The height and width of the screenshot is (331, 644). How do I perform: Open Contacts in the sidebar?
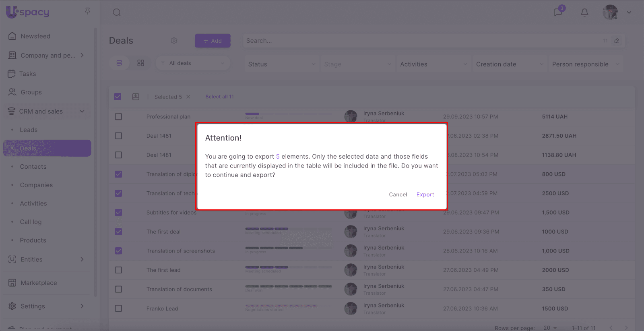33,167
